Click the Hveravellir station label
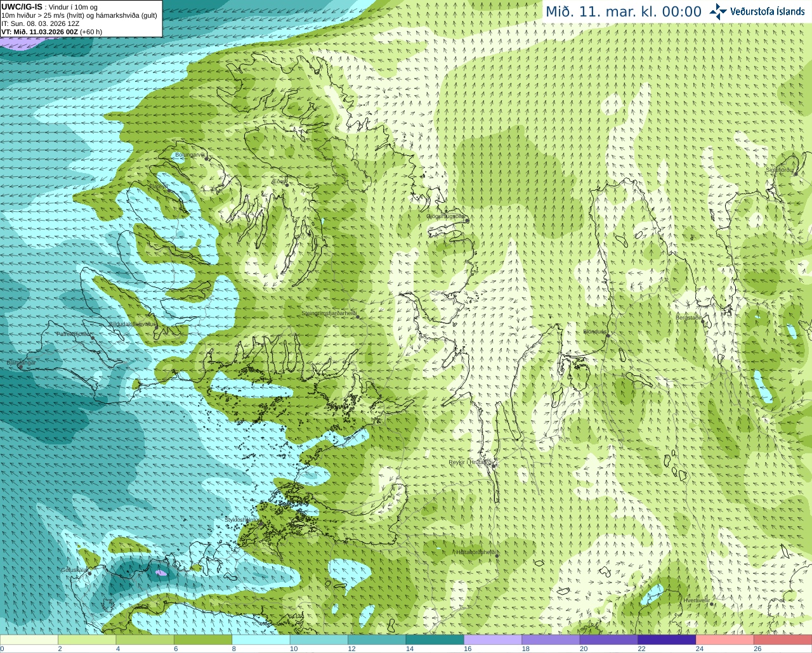This screenshot has height=653, width=812. 696,600
